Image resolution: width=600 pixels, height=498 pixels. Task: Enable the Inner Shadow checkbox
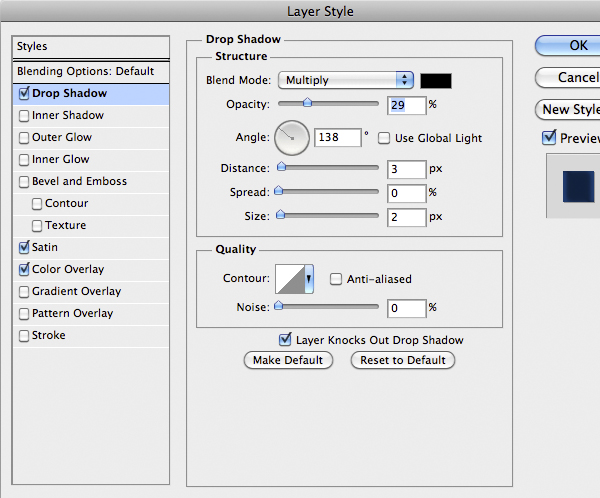24,116
